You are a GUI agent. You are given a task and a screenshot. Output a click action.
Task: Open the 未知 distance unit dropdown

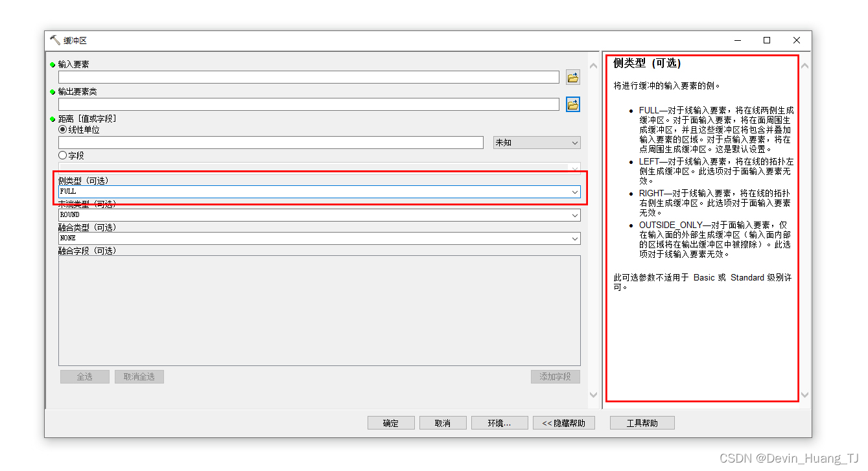(x=537, y=143)
